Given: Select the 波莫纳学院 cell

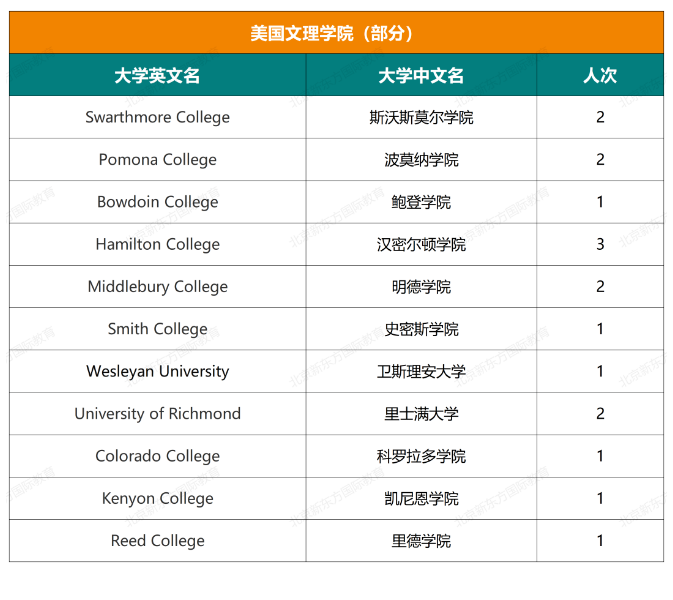Looking at the screenshot, I should click(421, 160).
